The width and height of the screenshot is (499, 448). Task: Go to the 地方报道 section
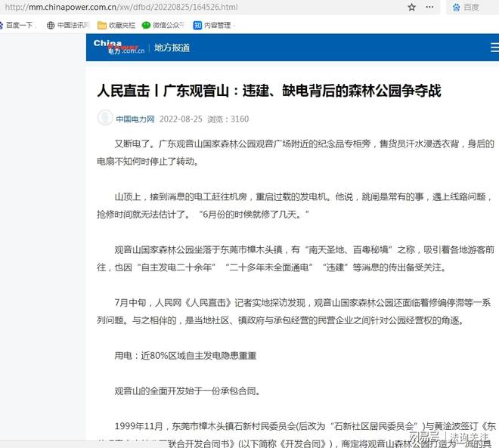tap(172, 48)
